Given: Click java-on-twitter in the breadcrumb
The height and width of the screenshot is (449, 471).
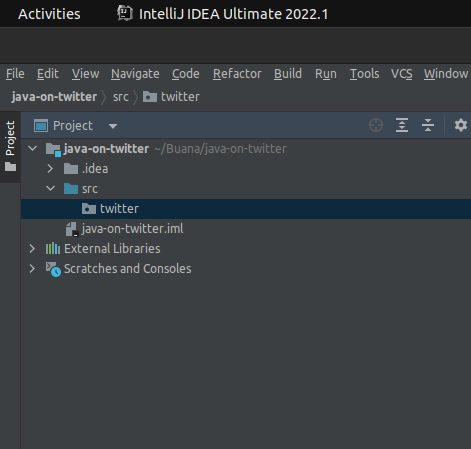Looking at the screenshot, I should click(54, 97).
